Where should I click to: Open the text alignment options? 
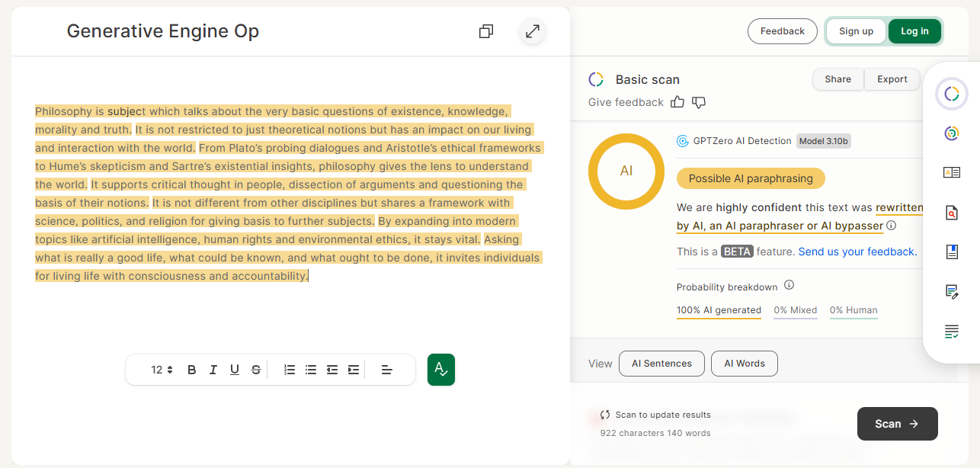387,370
